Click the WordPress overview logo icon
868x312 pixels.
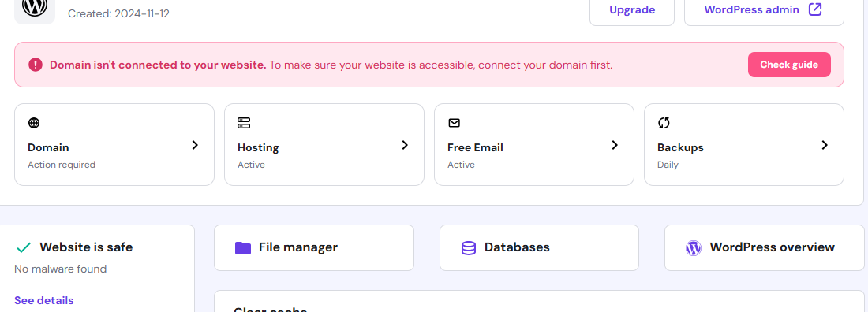694,248
